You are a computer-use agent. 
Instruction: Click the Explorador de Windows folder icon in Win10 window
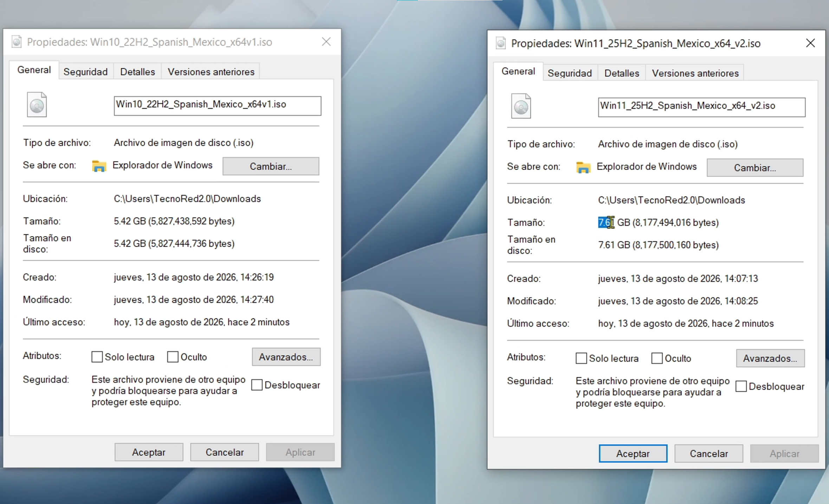tap(99, 166)
